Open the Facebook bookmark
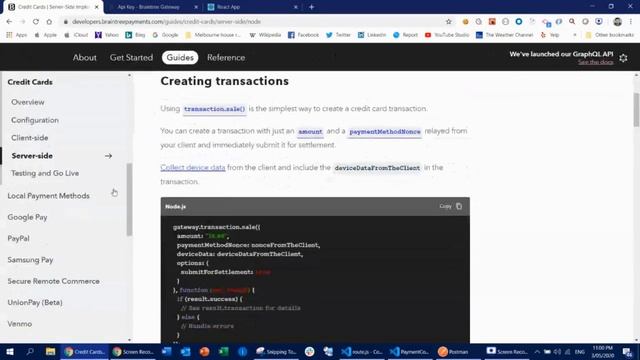The width and height of the screenshot is (640, 360). pos(303,35)
